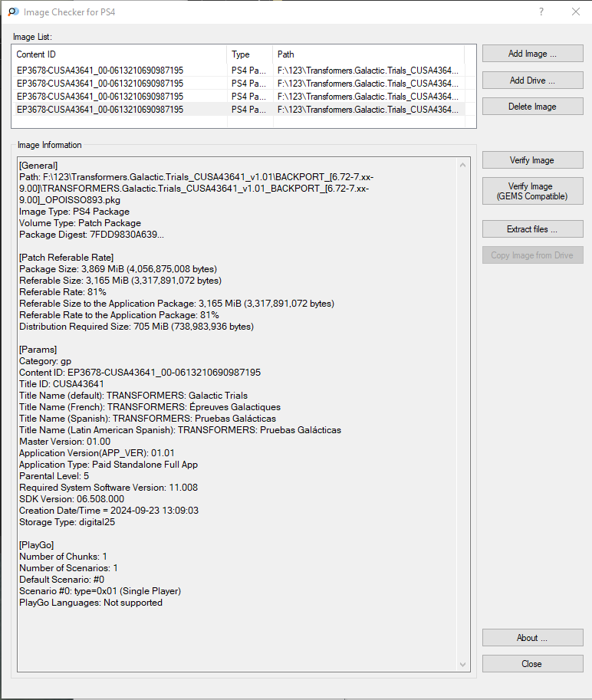Sort list by Type column header
The height and width of the screenshot is (700, 592).
click(249, 54)
